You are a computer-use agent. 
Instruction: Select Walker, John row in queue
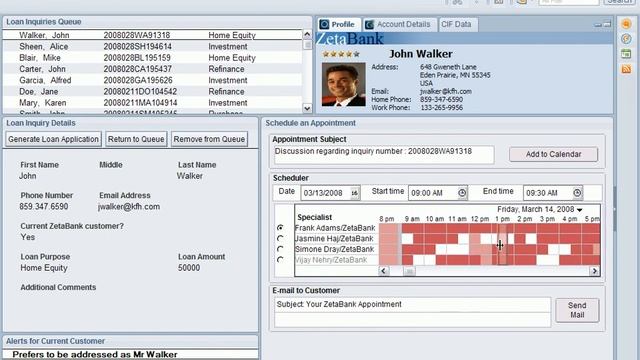(152, 35)
